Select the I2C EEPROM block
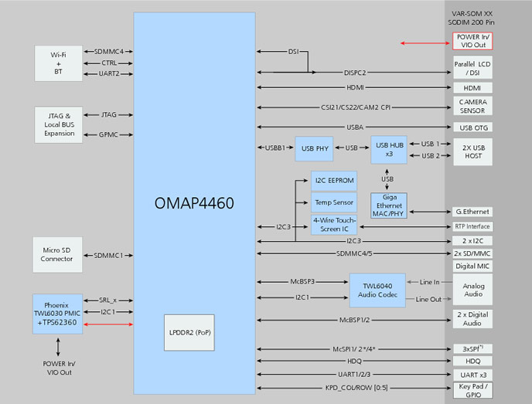This screenshot has width=532, height=404. [x=334, y=181]
